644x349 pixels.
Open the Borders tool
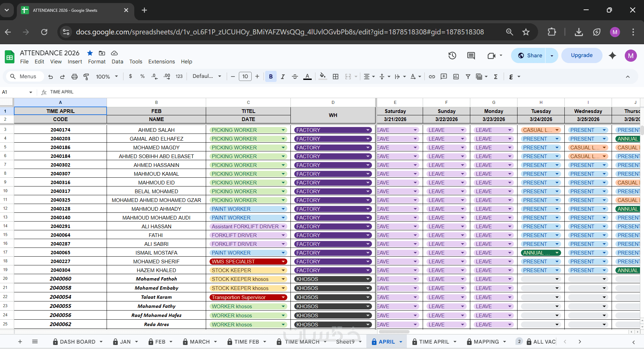coord(335,77)
